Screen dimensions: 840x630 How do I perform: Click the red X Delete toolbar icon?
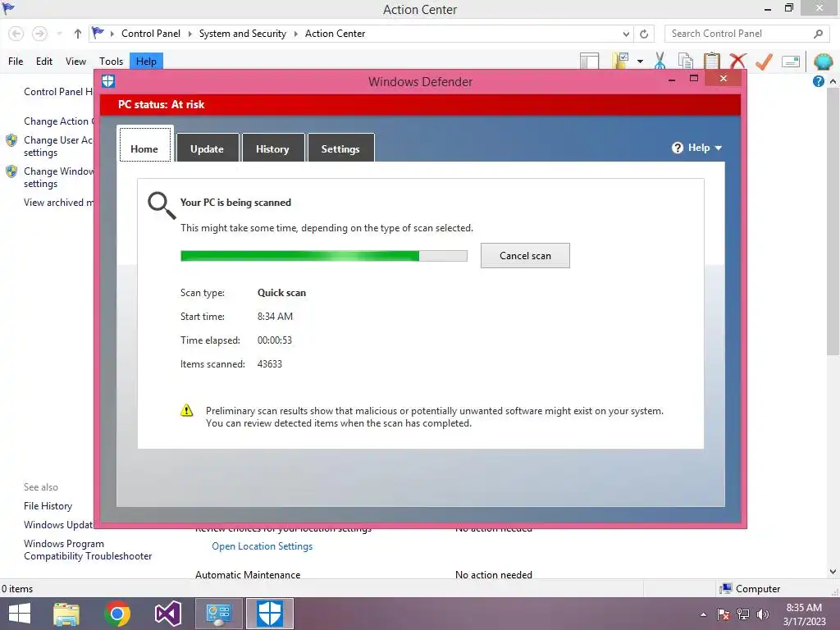click(x=738, y=61)
